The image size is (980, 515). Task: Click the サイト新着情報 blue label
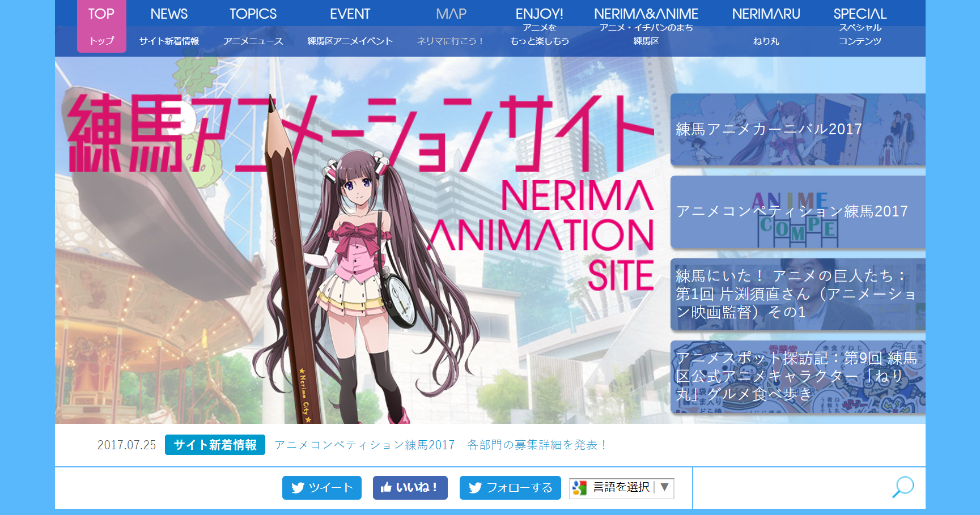tap(215, 445)
